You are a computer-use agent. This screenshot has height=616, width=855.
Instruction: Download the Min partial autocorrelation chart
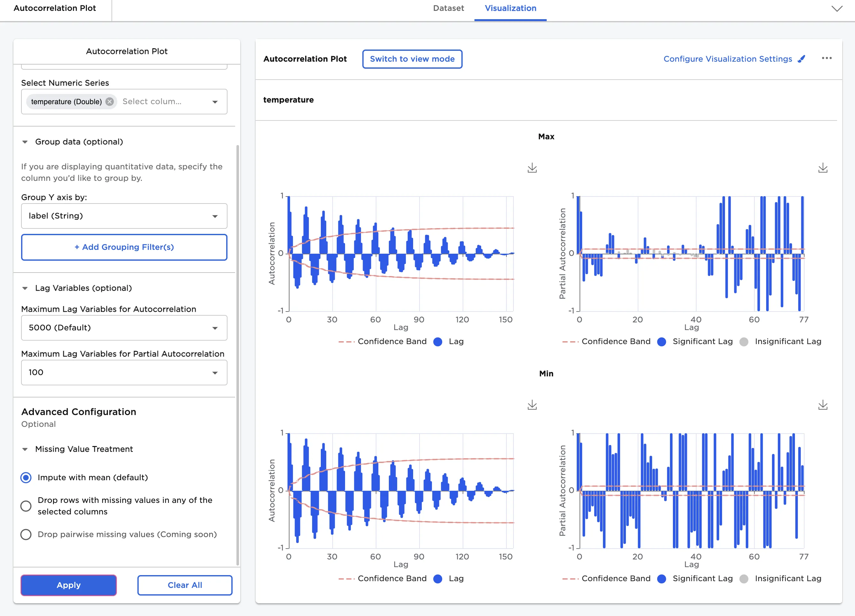(x=823, y=405)
